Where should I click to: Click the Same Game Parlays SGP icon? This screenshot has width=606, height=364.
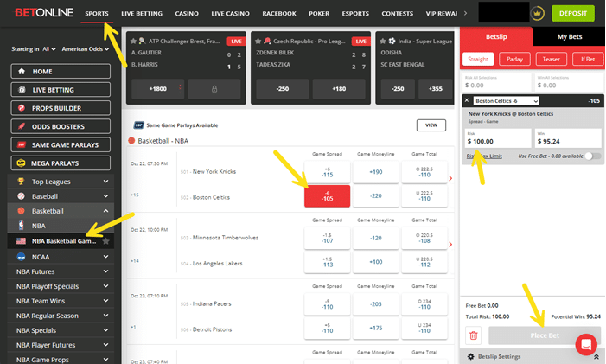(x=138, y=125)
